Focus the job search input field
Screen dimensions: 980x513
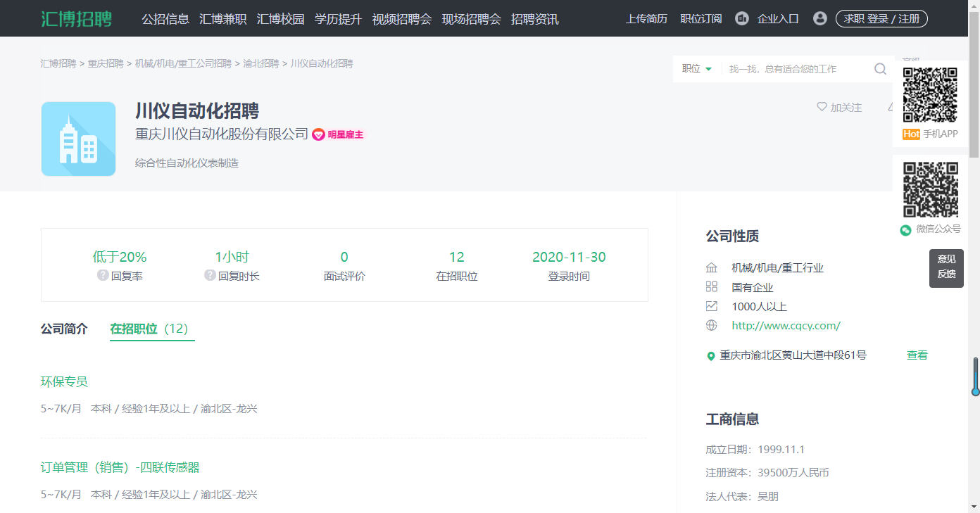[x=797, y=69]
